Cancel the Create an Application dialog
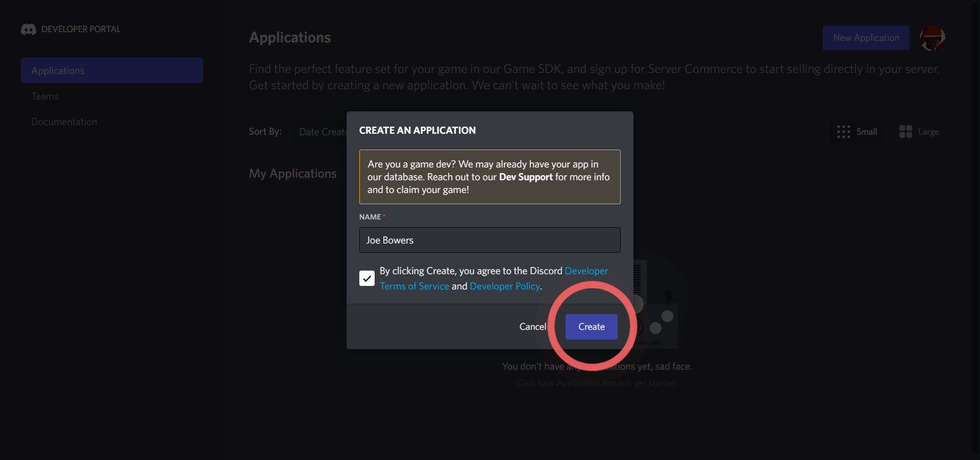Screen dimensions: 980x460 pyautogui.click(x=532, y=327)
